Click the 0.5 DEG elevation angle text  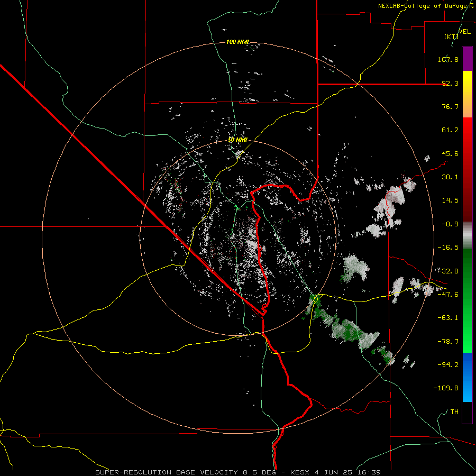click(259, 472)
